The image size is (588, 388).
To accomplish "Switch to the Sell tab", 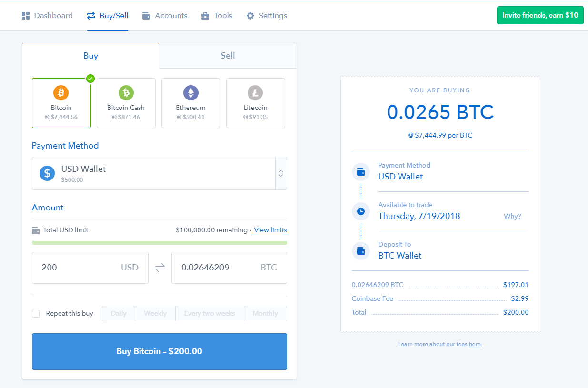I will 228,56.
